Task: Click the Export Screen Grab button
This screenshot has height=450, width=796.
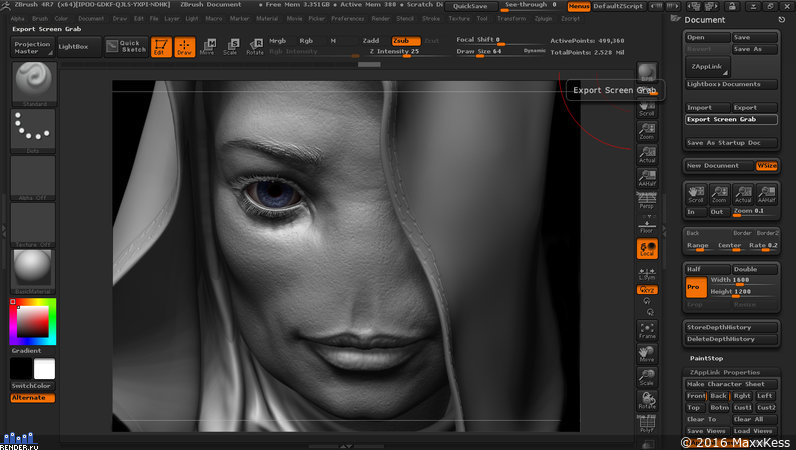Action: tap(731, 119)
